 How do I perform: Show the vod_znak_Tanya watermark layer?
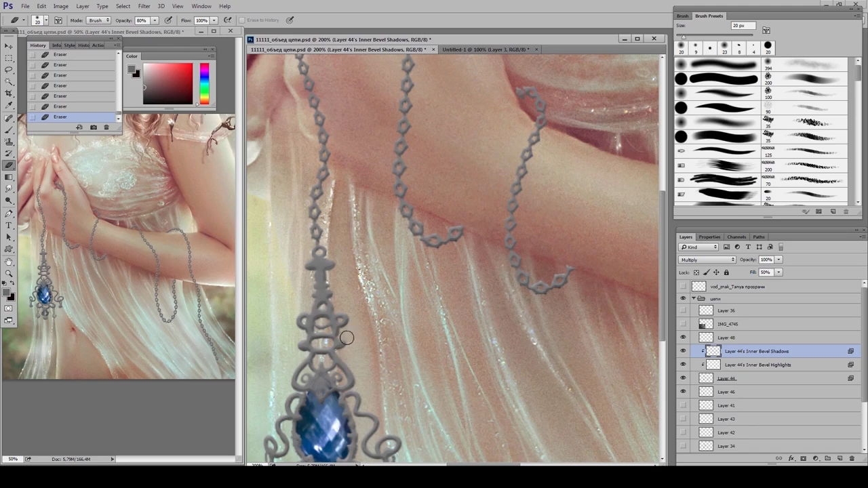683,286
